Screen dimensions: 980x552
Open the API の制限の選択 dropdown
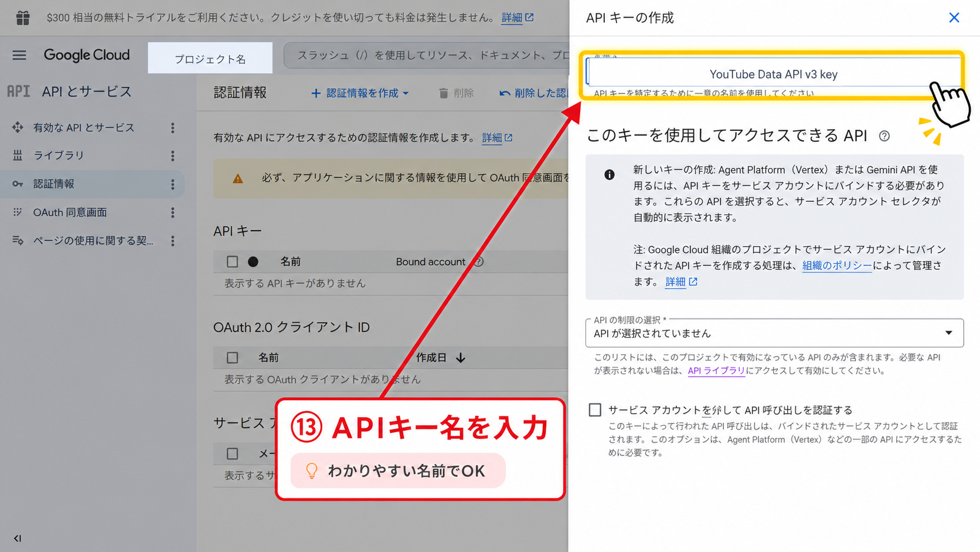tap(774, 333)
